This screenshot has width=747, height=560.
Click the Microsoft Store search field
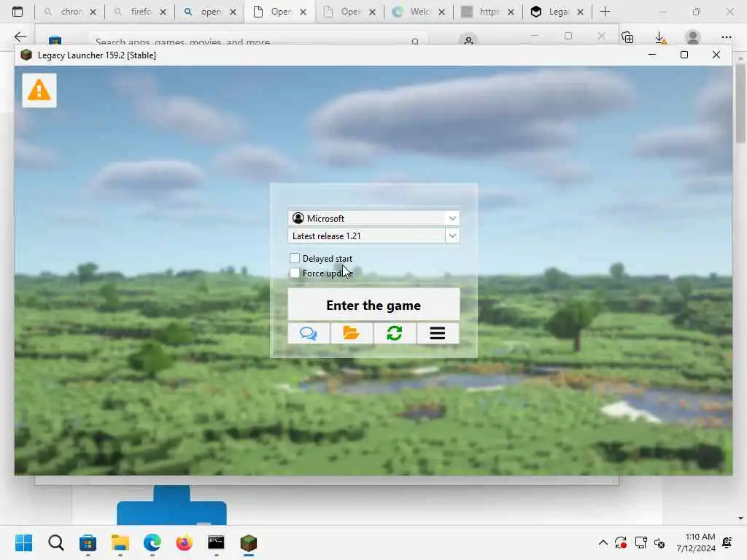(258, 40)
